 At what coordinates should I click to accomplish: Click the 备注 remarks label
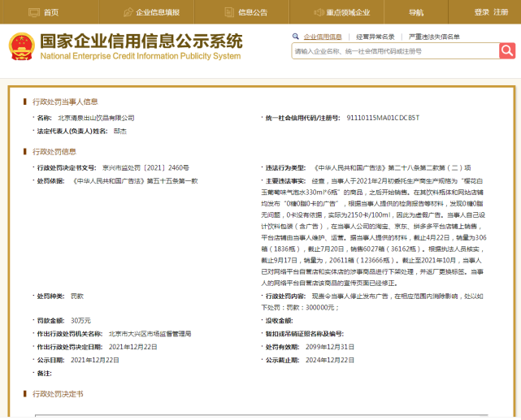[44, 374]
